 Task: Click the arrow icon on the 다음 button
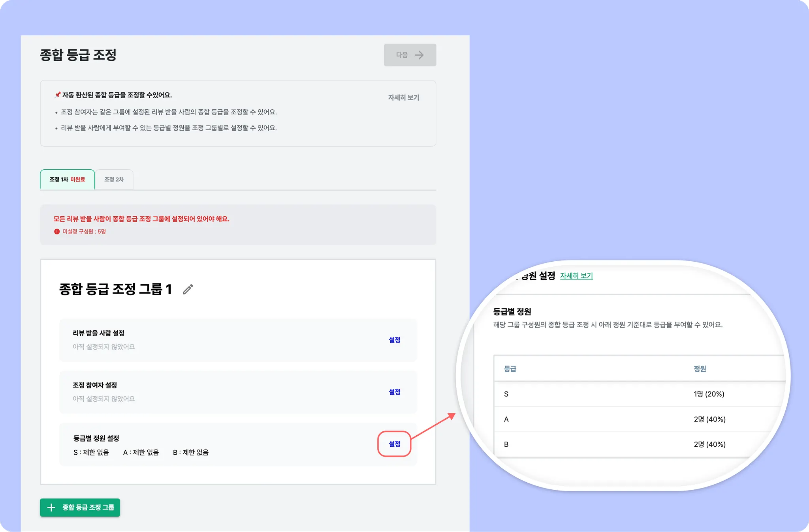pyautogui.click(x=419, y=55)
